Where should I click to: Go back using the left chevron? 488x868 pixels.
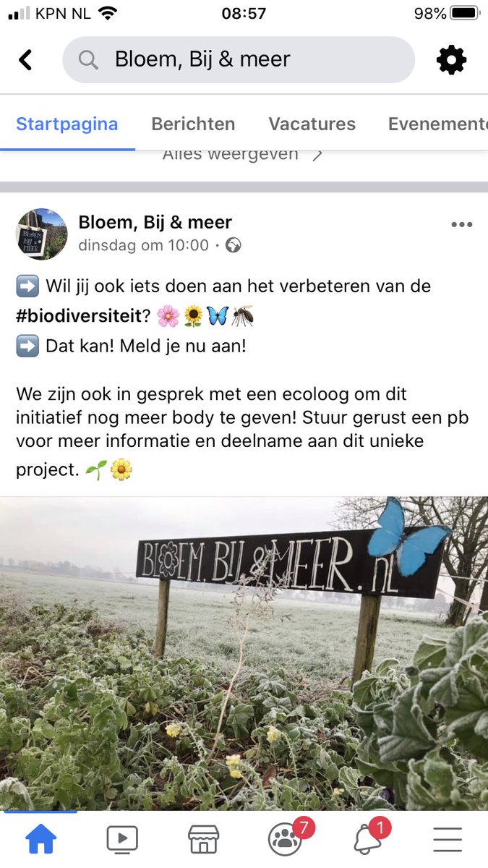26,60
